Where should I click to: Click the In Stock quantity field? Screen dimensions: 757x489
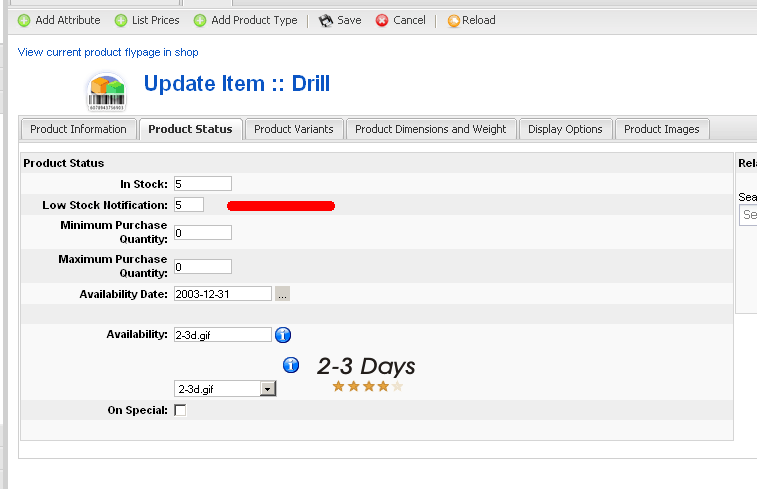pyautogui.click(x=202, y=184)
